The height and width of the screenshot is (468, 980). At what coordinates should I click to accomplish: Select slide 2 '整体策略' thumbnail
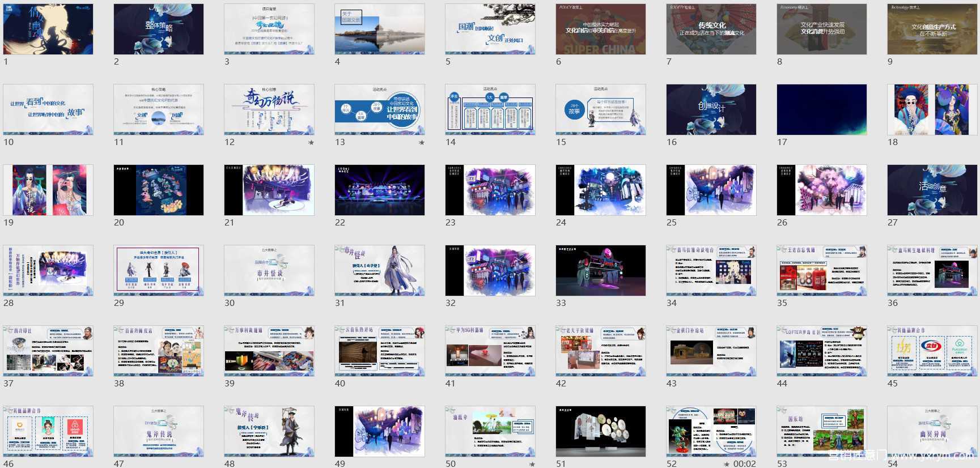click(159, 29)
